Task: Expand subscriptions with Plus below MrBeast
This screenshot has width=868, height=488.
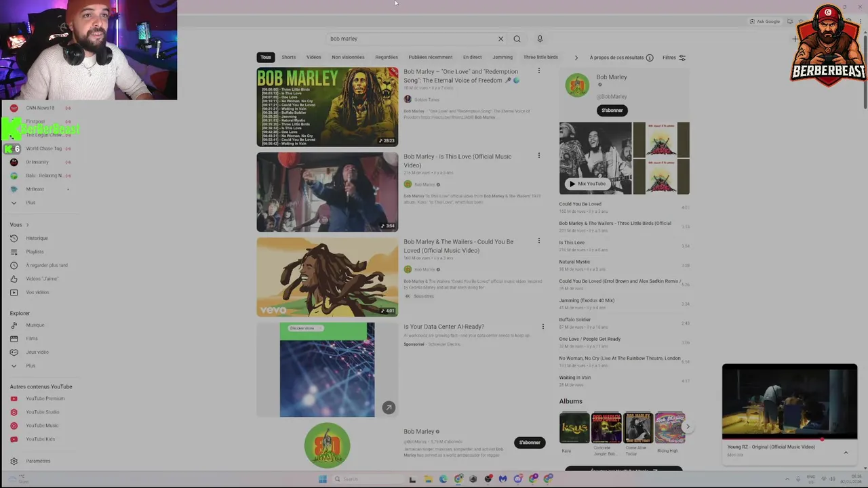Action: pyautogui.click(x=31, y=203)
